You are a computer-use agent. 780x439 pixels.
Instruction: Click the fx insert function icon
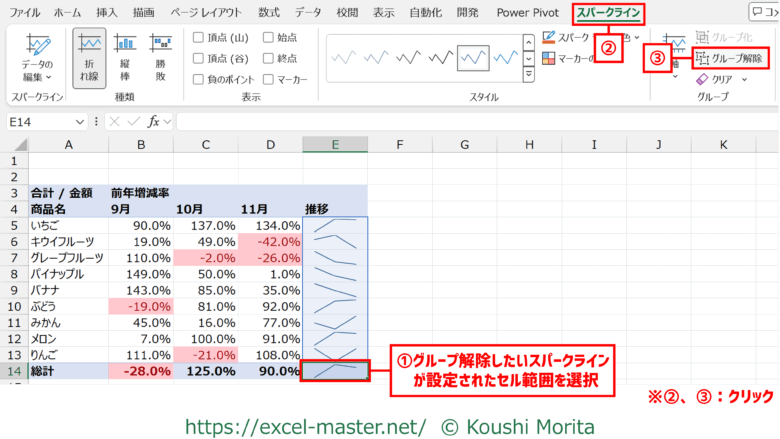[154, 121]
